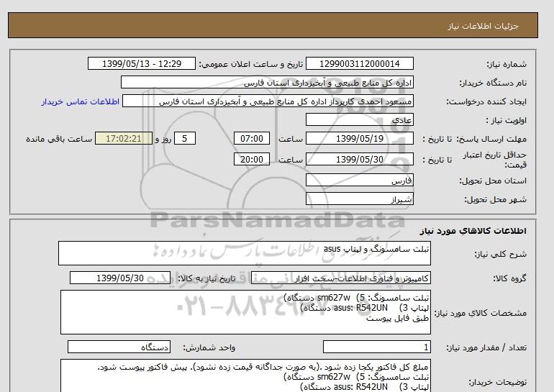Click the label مشخصات کالای مورد نیاز
Viewport: 554px width, 392px height.
pos(481,313)
